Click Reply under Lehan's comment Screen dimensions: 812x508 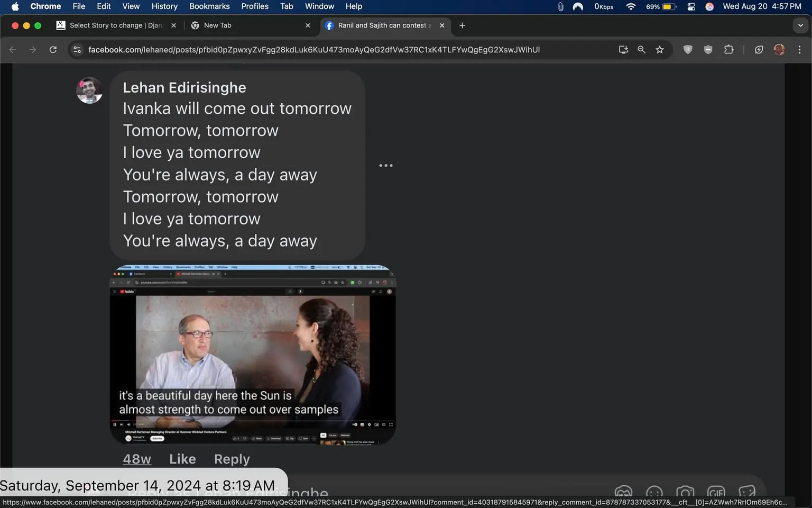point(232,459)
